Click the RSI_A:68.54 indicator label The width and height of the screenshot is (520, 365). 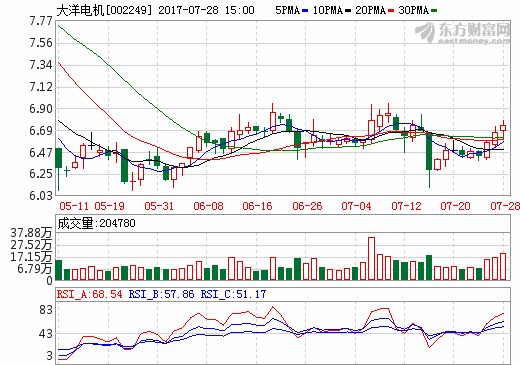[x=90, y=294]
